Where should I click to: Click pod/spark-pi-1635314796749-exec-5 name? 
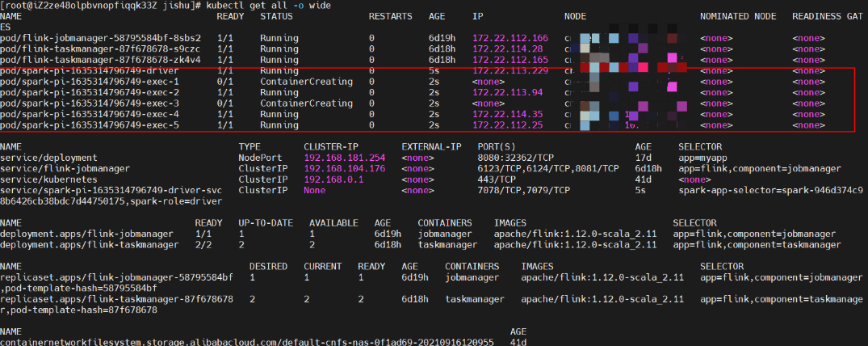90,124
